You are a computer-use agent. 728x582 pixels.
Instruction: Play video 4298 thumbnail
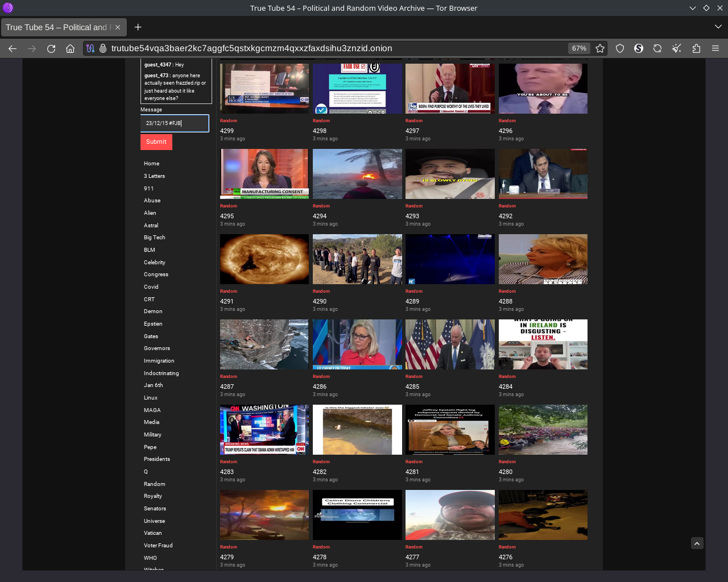coord(357,89)
